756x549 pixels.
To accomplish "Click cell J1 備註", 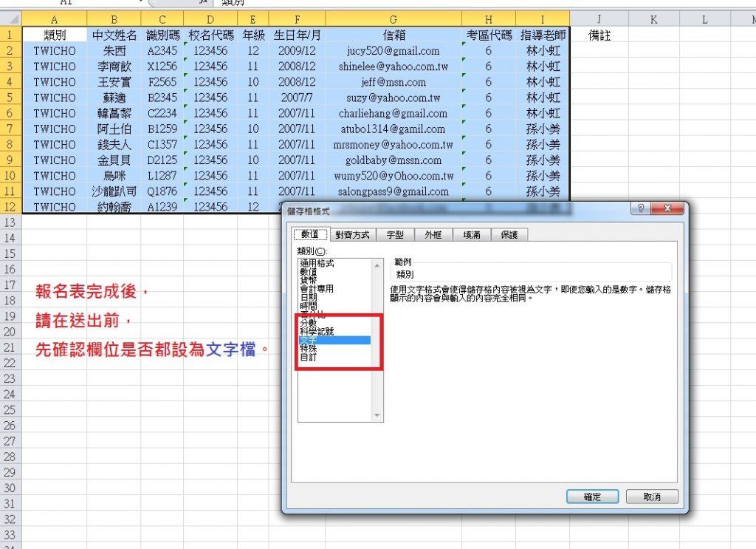I will point(599,35).
